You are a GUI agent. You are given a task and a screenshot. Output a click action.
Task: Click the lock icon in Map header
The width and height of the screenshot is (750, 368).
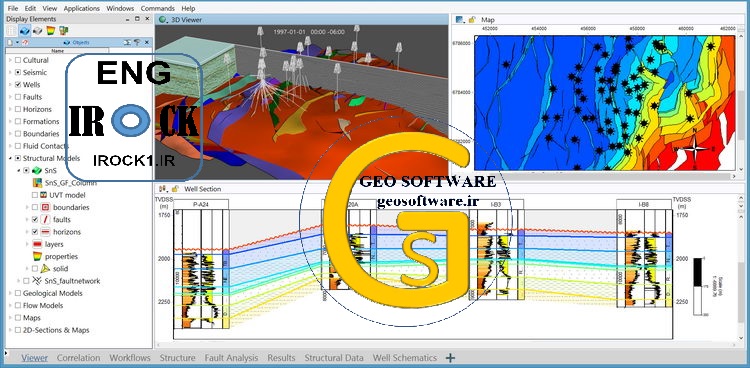pyautogui.click(x=472, y=20)
